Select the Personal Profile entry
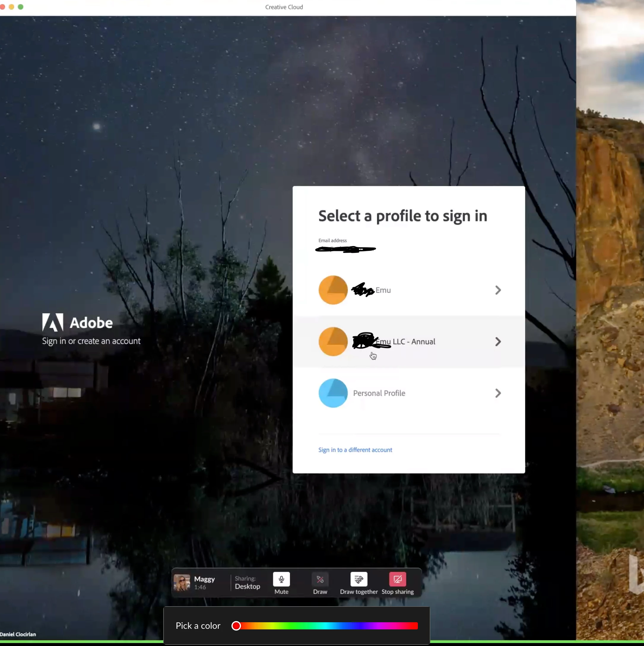 pos(379,393)
